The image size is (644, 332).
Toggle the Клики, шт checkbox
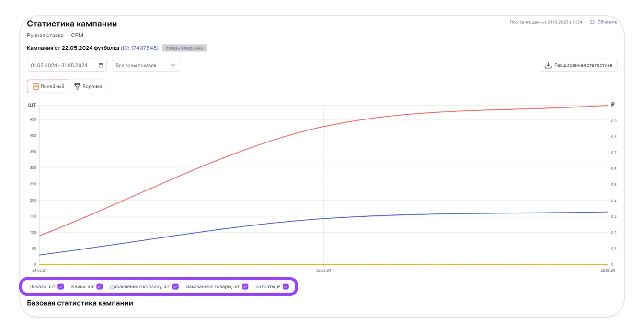point(100,287)
